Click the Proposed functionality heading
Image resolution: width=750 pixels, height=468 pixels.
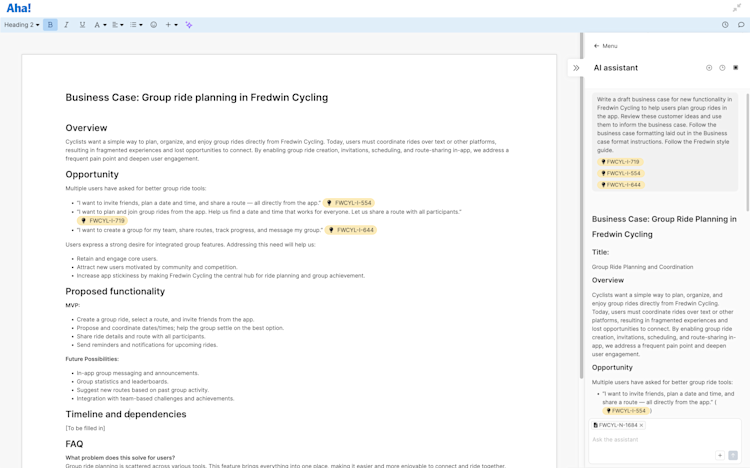click(x=115, y=291)
